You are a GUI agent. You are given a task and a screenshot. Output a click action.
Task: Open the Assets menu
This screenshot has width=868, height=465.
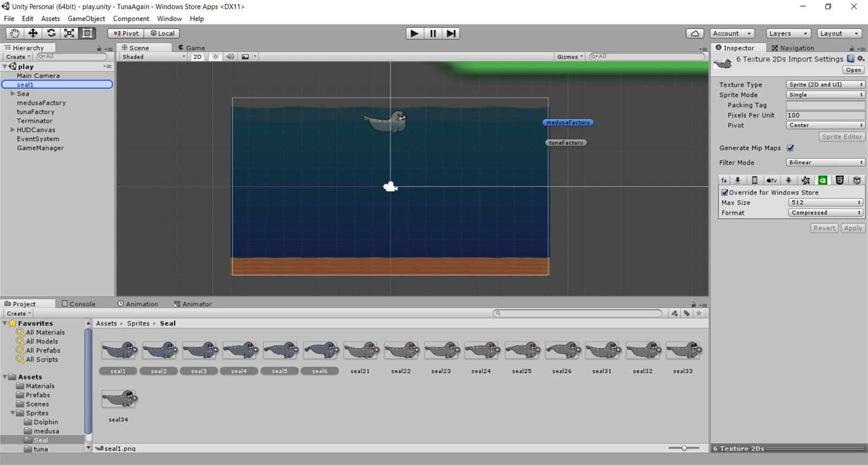coord(50,18)
